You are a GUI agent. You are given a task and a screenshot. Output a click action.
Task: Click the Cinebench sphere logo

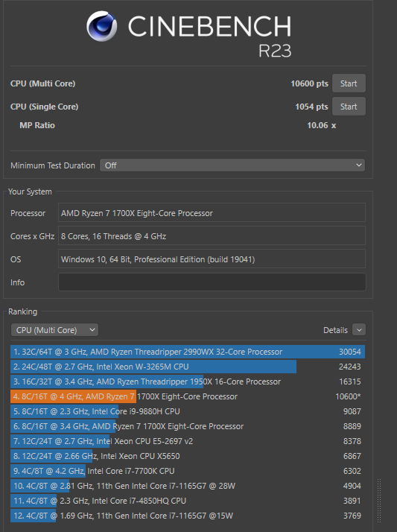tap(102, 26)
